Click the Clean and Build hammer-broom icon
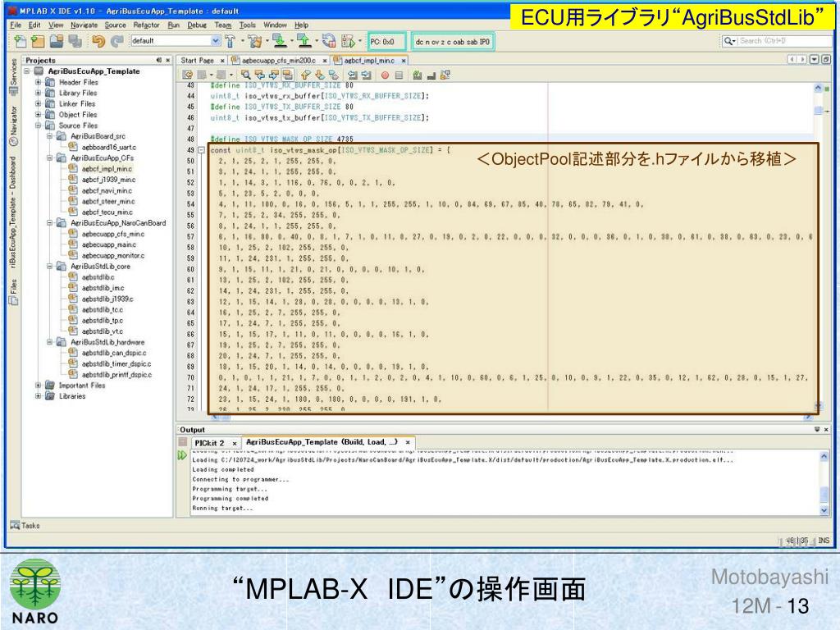This screenshot has width=840, height=630. pyautogui.click(x=256, y=41)
